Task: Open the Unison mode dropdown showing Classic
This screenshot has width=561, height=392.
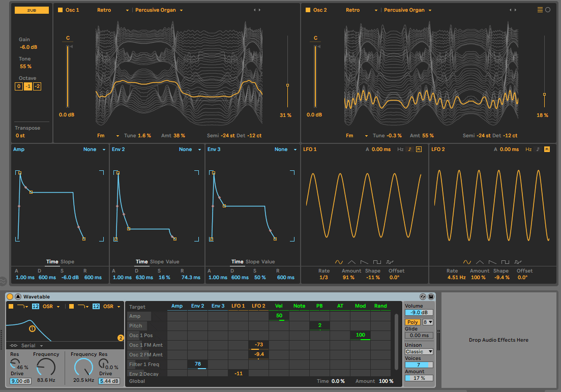Action: tap(419, 351)
